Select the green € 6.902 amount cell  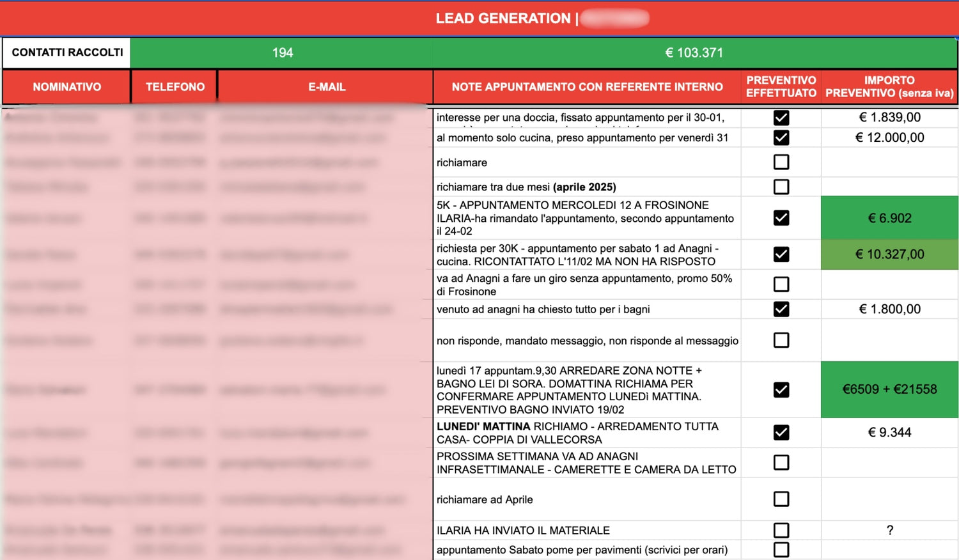[x=889, y=218]
